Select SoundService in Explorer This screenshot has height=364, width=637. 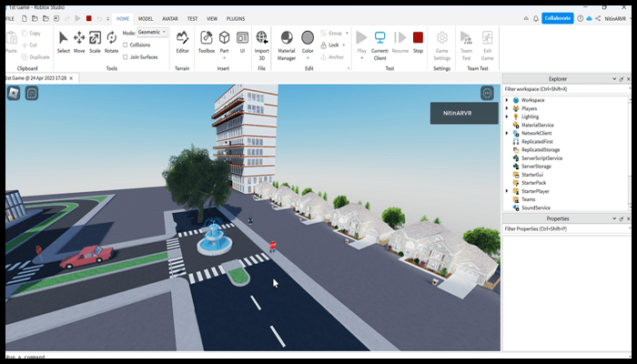point(535,207)
